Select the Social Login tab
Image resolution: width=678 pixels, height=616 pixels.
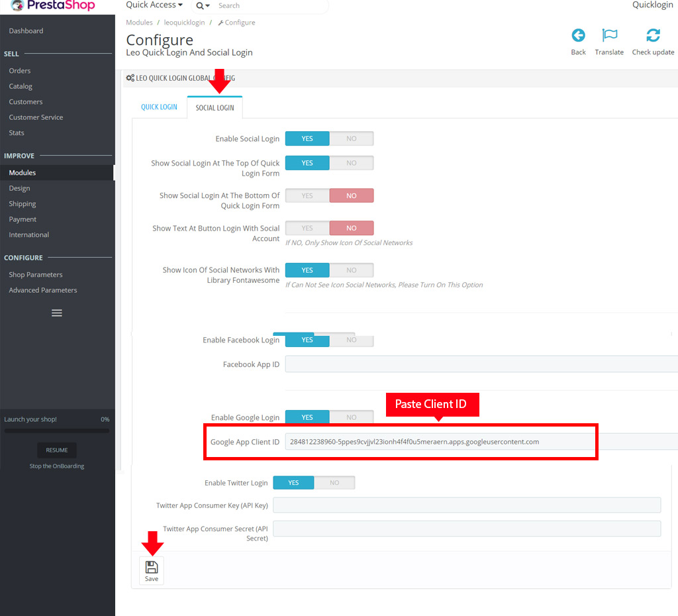[x=215, y=107]
